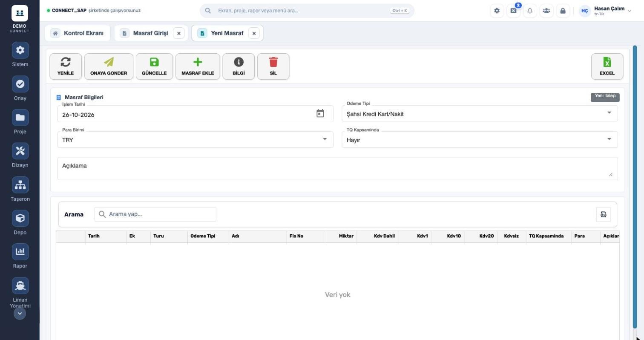
Task: Open the Excel tasks icon with badge 2
Action: (x=513, y=11)
